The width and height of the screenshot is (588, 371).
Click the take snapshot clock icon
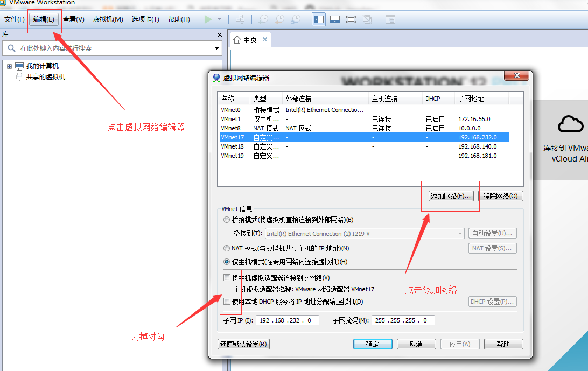point(263,19)
